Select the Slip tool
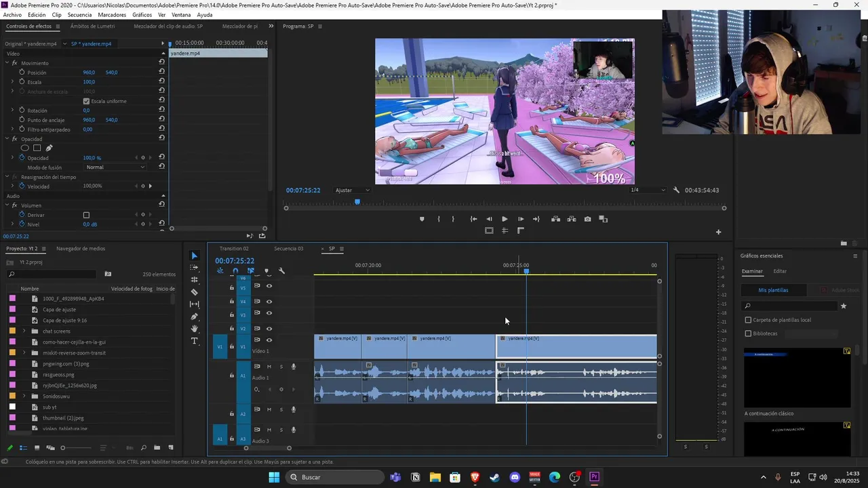868x488 pixels. pyautogui.click(x=195, y=304)
